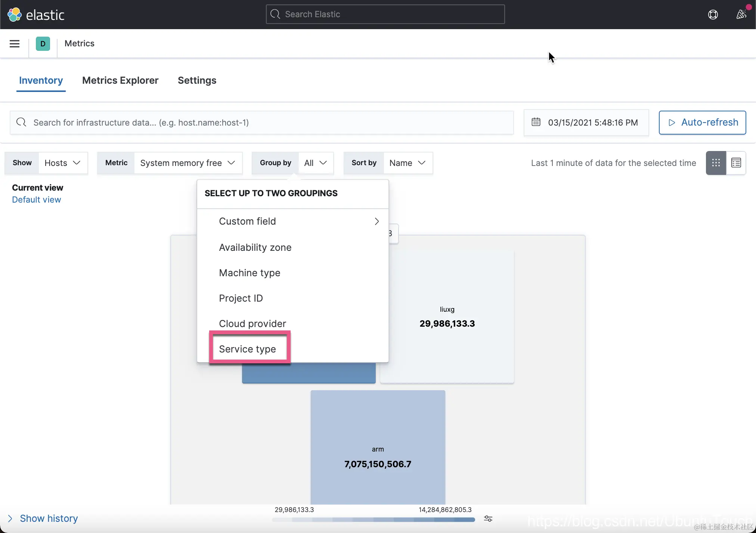Open the Show Hosts dropdown
The width and height of the screenshot is (756, 533).
click(62, 163)
